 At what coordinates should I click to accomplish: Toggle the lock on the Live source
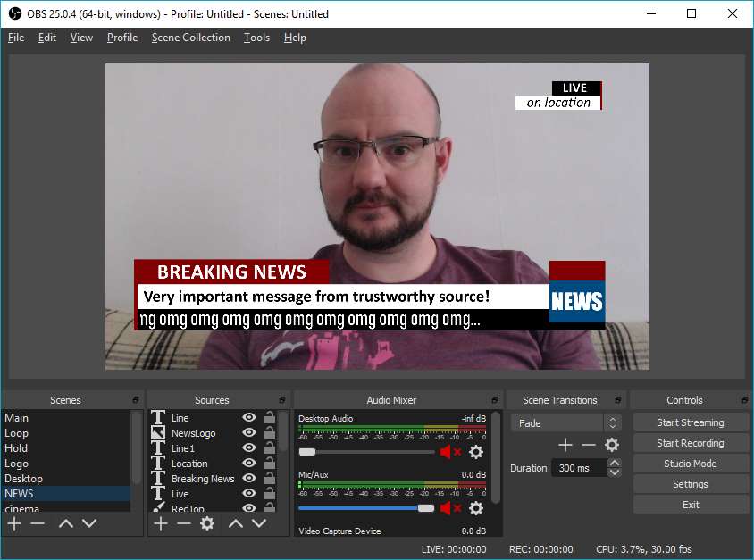coord(270,493)
